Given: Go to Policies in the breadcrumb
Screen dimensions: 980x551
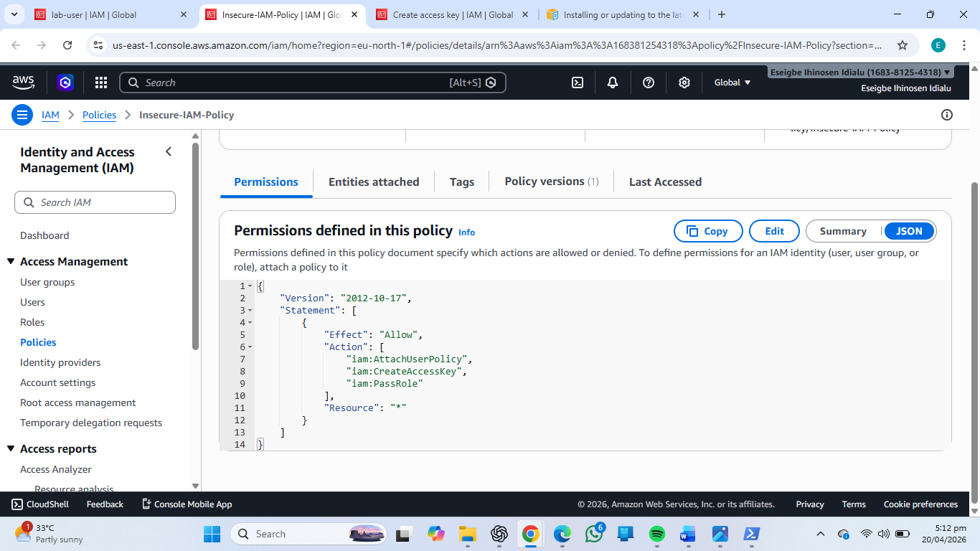Looking at the screenshot, I should [x=99, y=115].
